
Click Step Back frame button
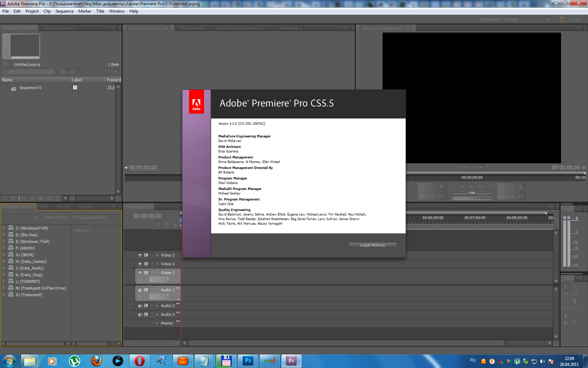[x=462, y=187]
